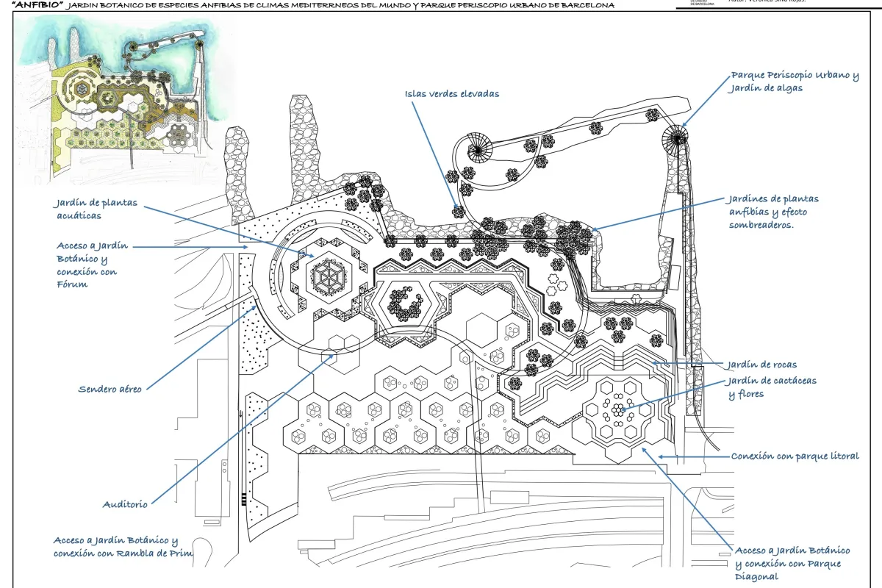Select the 'Jardín de rocas' label
This screenshot has width=882, height=588.
762,365
